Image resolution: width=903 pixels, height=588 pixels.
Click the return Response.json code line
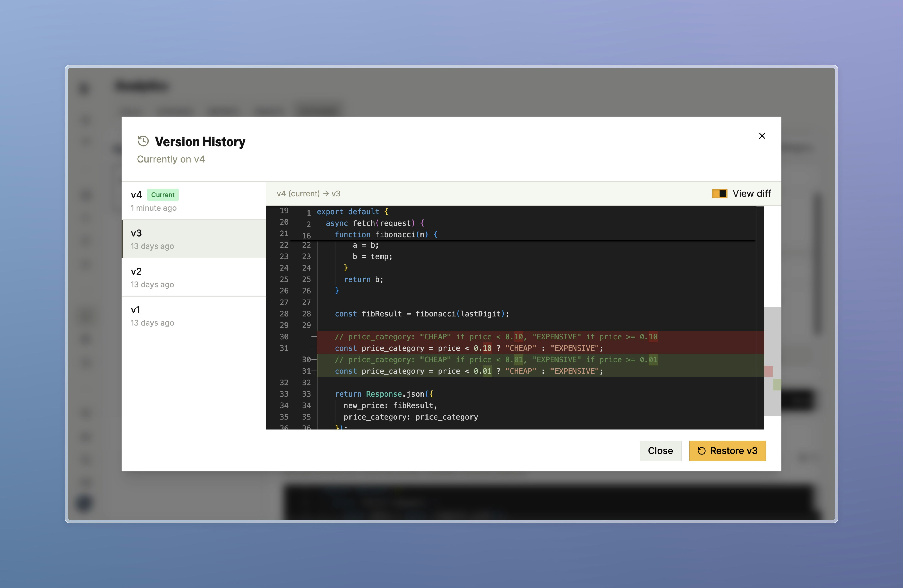(384, 394)
